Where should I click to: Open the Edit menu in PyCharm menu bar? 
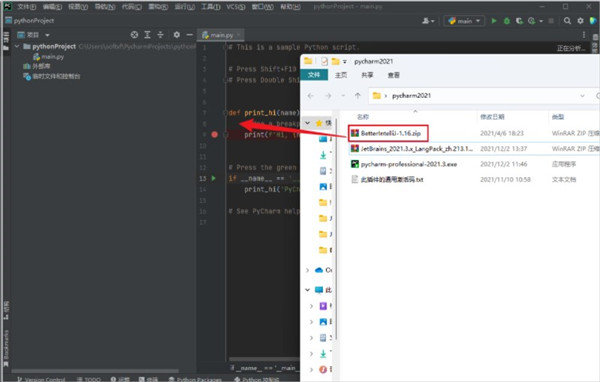pyautogui.click(x=52, y=7)
